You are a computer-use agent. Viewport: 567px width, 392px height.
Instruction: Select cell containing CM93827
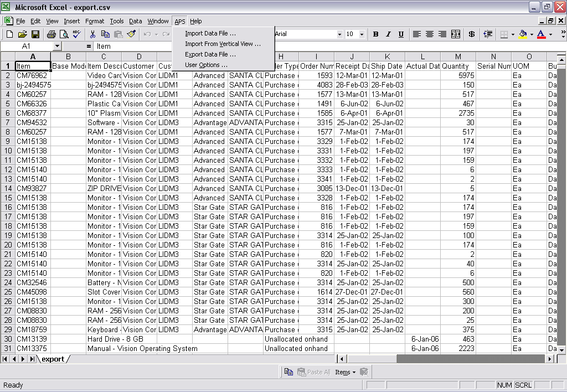click(x=33, y=188)
